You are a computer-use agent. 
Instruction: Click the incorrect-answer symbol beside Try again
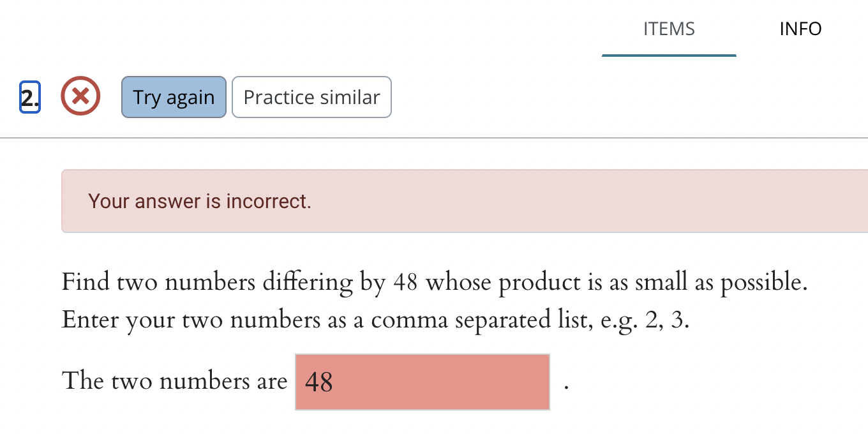(x=80, y=96)
